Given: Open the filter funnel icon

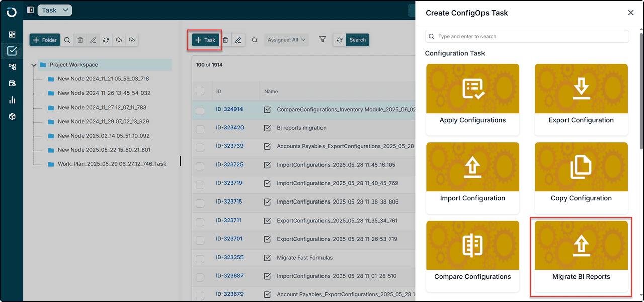Looking at the screenshot, I should click(323, 39).
